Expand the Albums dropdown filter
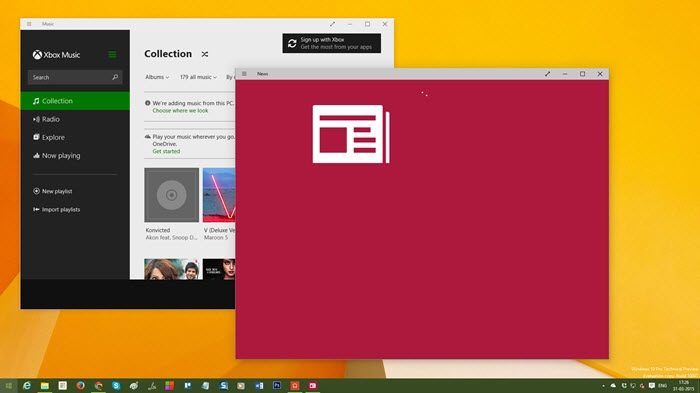This screenshot has height=393, width=700. click(157, 77)
